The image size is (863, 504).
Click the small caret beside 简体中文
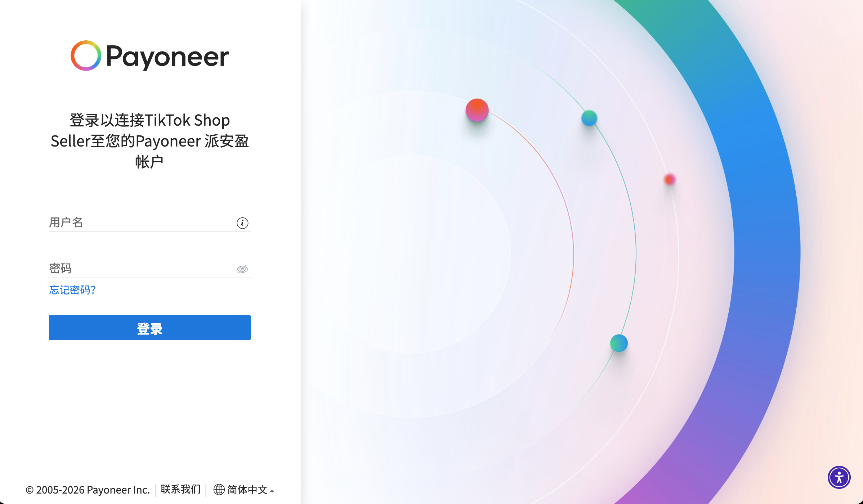point(272,491)
